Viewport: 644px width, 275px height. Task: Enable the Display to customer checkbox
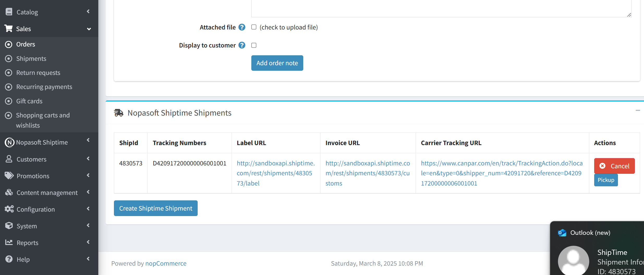pyautogui.click(x=254, y=45)
